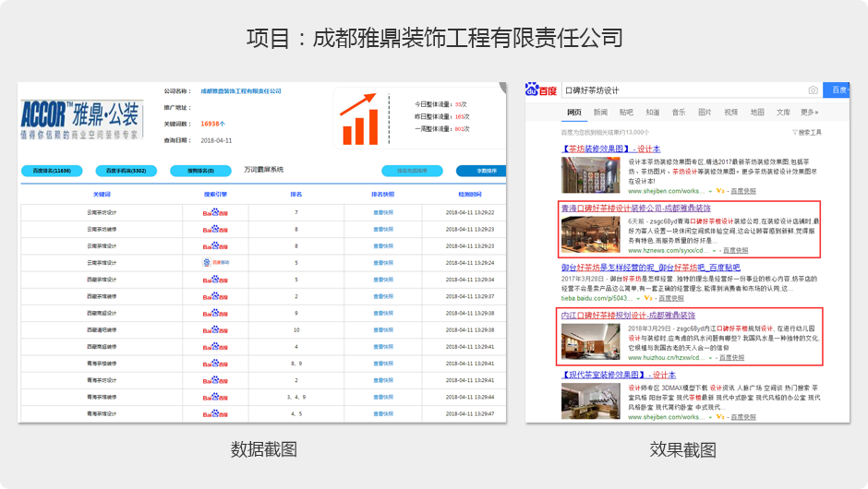Open the 【现代茶室装修效果图】- 设计本 result
This screenshot has width=868, height=489.
[619, 375]
